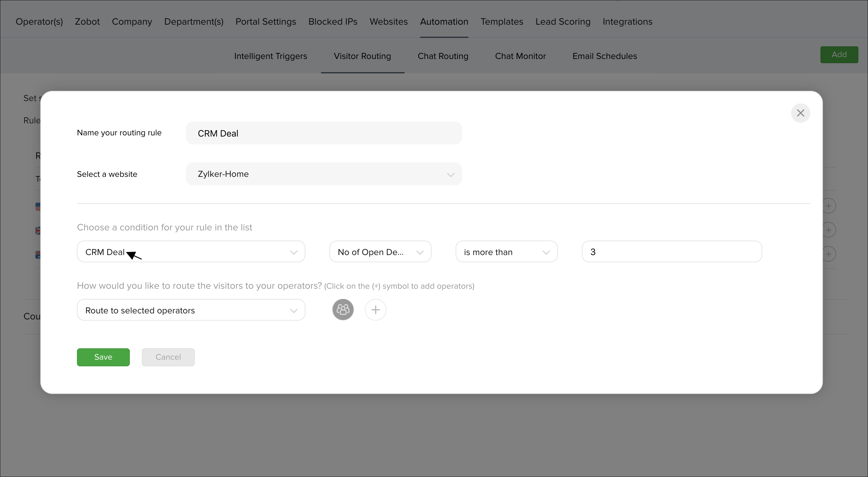Image resolution: width=868 pixels, height=477 pixels.
Task: Expand the Zylker-Home website selector
Action: (x=323, y=174)
